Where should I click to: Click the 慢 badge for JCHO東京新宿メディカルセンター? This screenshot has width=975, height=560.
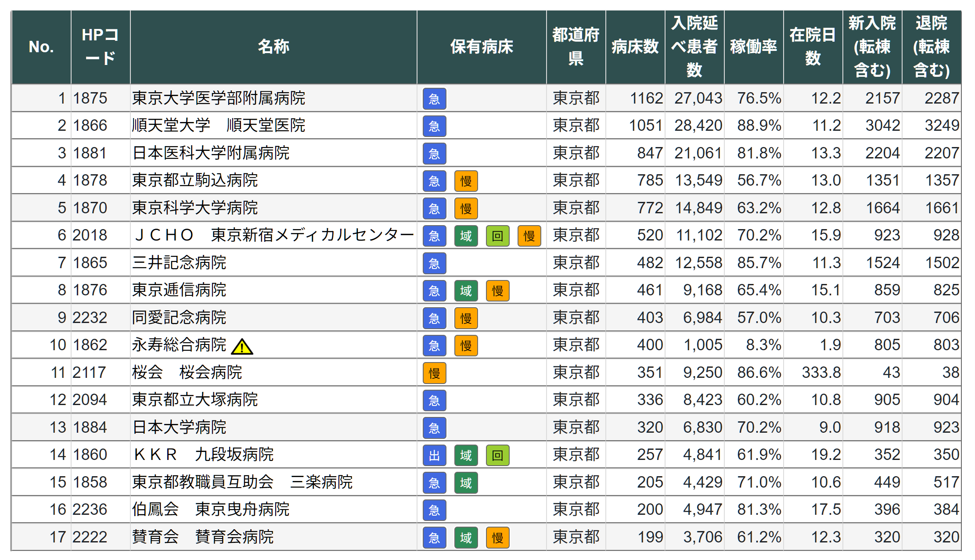coord(529,236)
